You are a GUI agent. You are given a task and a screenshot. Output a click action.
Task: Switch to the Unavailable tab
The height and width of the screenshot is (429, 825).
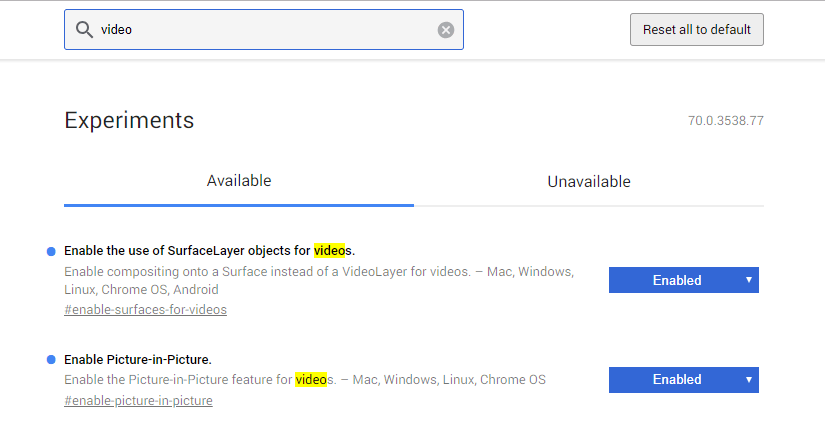(x=589, y=182)
